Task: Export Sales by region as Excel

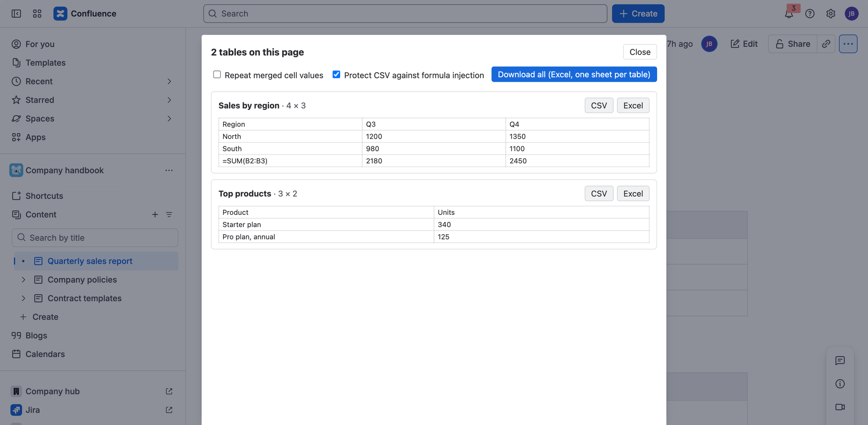Action: tap(633, 106)
